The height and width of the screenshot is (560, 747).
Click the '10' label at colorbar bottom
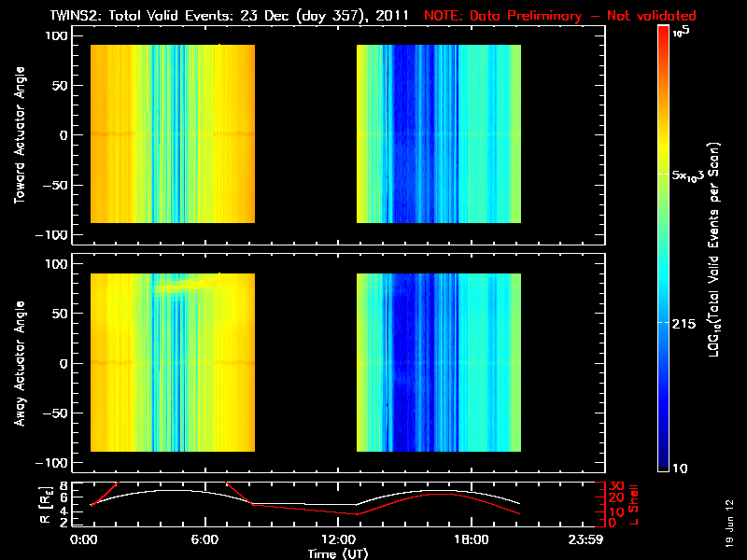[680, 469]
